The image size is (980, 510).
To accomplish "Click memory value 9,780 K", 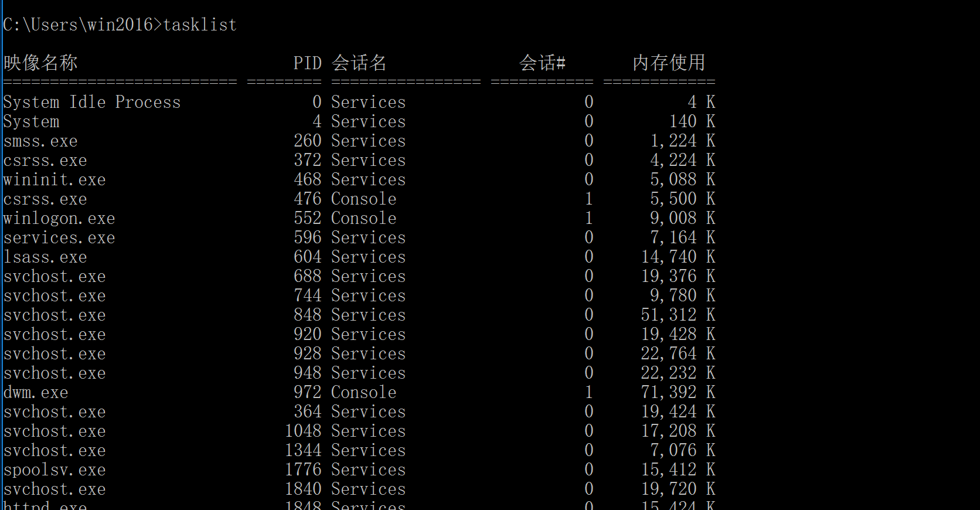I will pyautogui.click(x=683, y=295).
